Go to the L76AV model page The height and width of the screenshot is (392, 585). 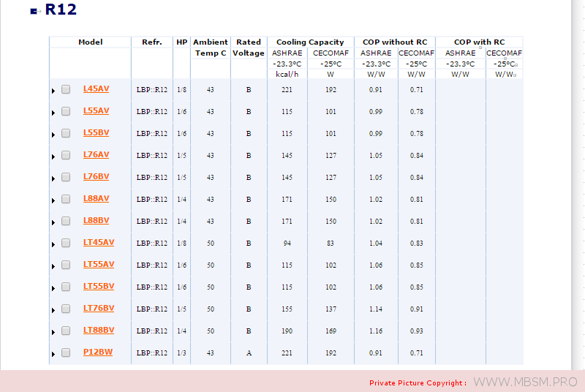tap(96, 154)
